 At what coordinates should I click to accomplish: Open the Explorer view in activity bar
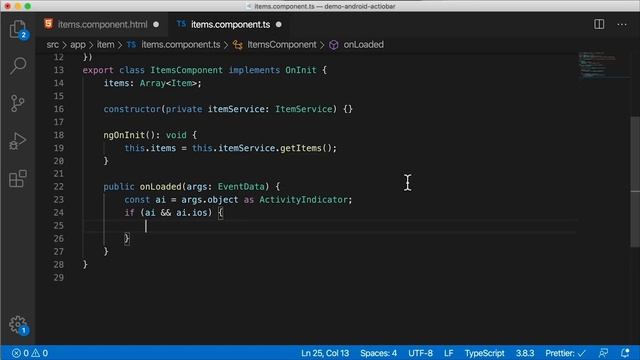click(18, 29)
